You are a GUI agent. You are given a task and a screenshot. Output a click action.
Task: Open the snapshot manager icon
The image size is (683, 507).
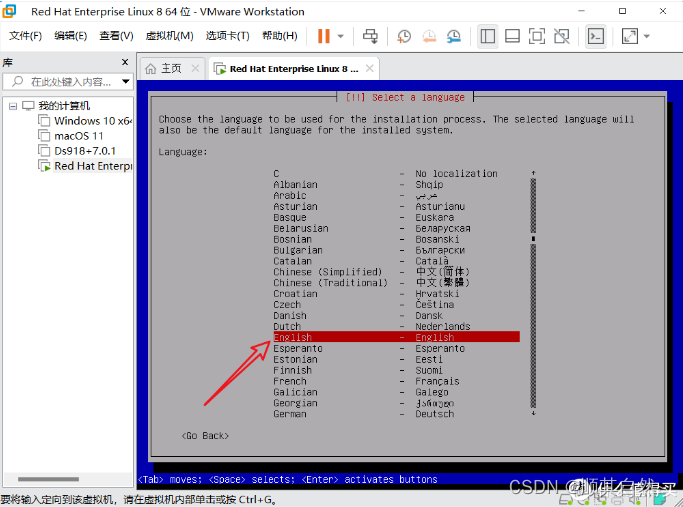[x=454, y=36]
